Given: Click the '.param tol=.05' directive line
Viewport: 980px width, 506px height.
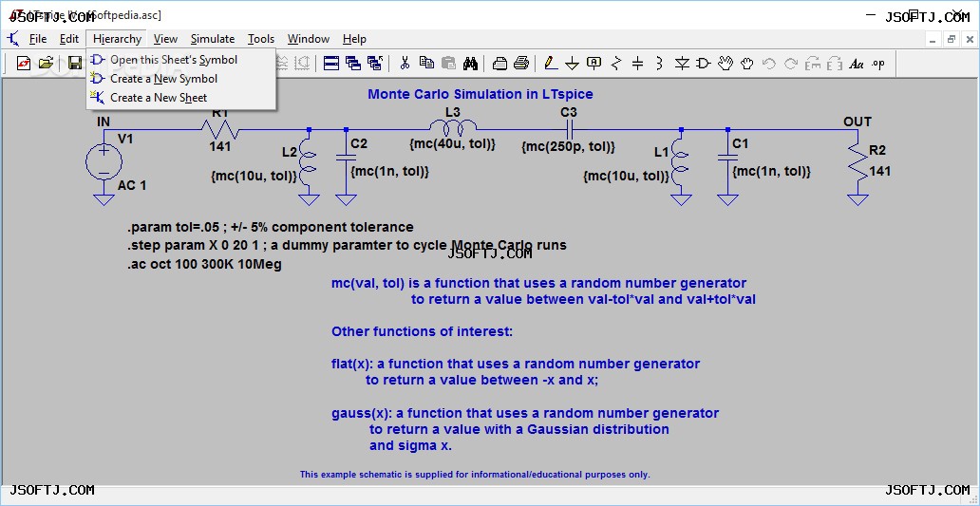Looking at the screenshot, I should click(270, 228).
